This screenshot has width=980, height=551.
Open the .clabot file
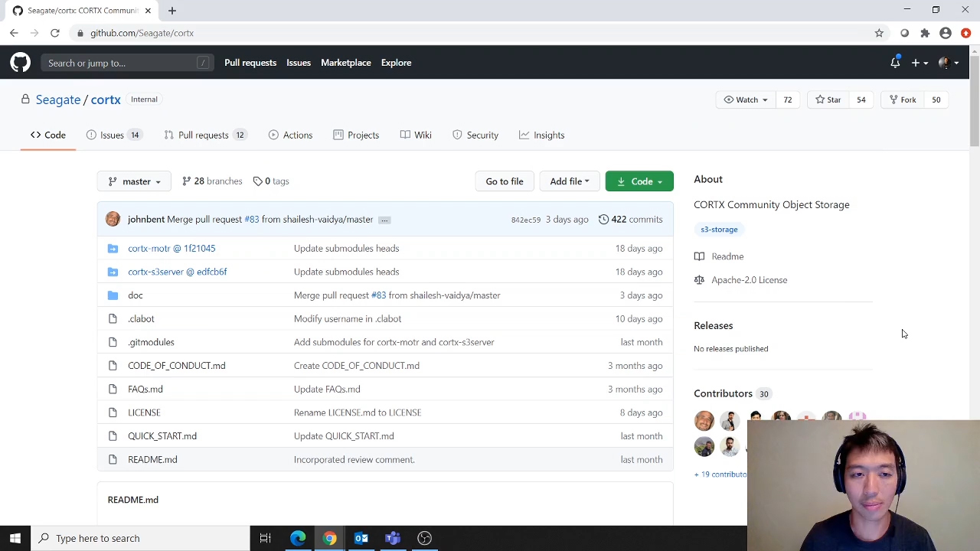pyautogui.click(x=141, y=318)
